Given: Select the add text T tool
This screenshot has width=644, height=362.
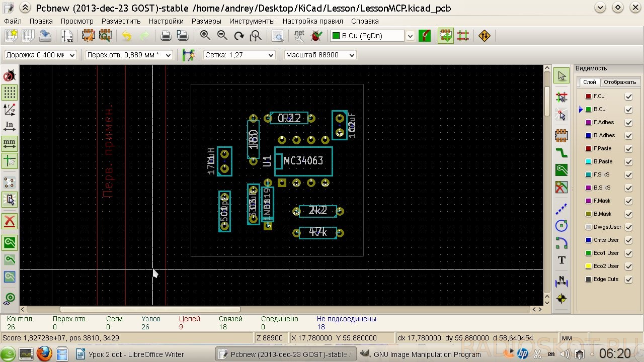Looking at the screenshot, I should [561, 260].
